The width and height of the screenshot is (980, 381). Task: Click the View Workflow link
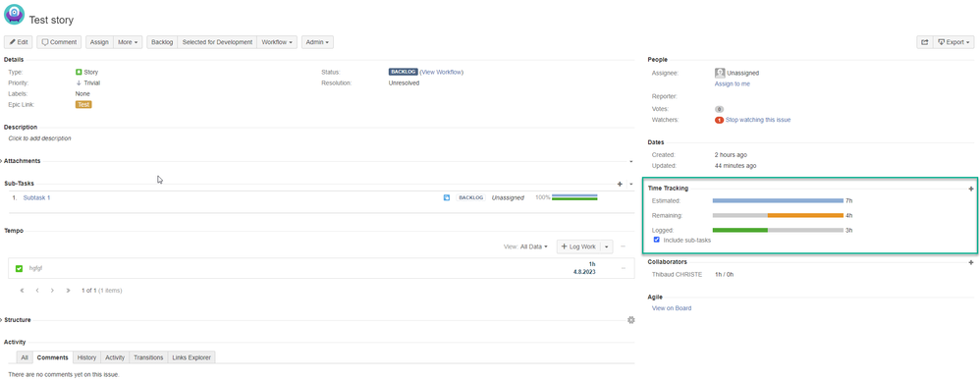click(x=441, y=72)
